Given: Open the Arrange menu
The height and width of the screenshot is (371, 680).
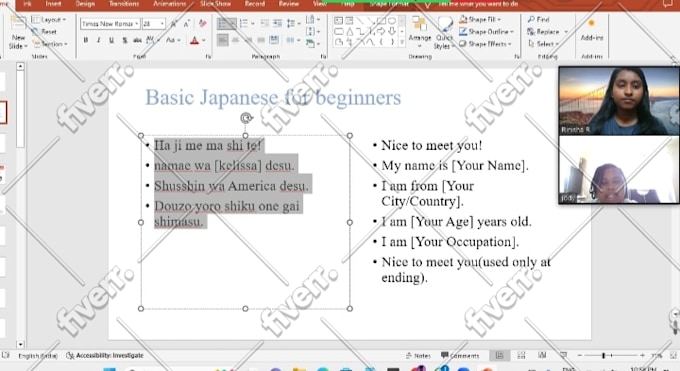Looking at the screenshot, I should [419, 32].
